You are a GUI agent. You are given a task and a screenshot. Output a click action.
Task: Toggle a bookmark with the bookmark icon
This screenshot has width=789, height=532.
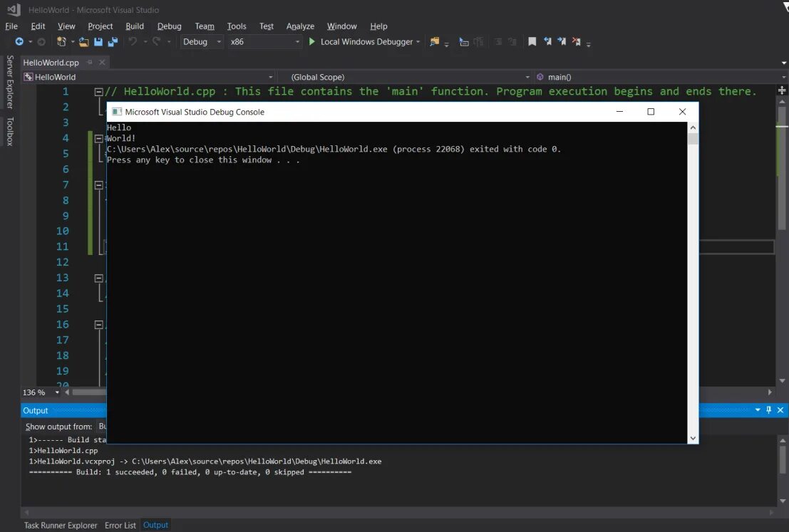tap(532, 41)
